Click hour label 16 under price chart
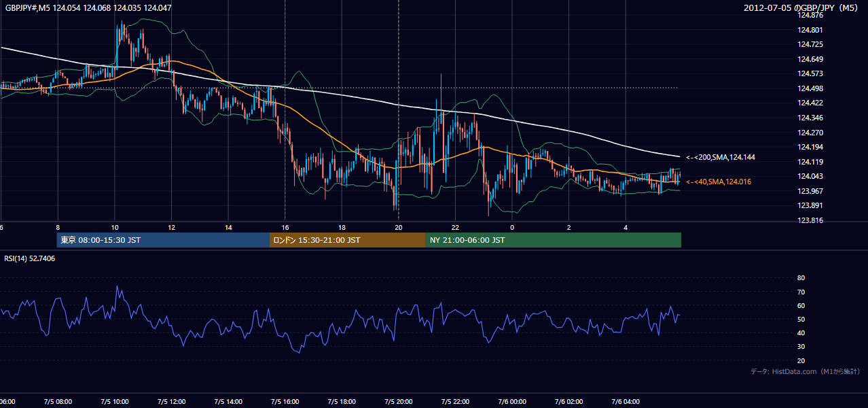 click(x=285, y=228)
